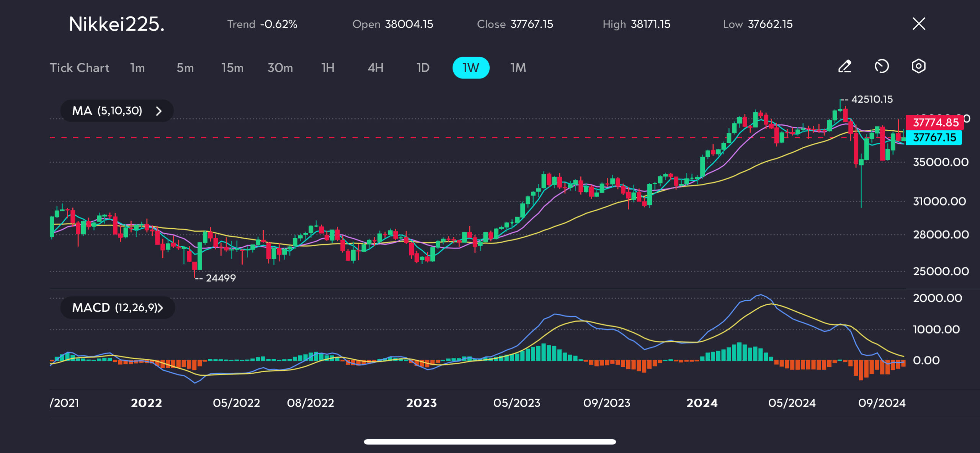Click the 08/2022 date axis label
980x453 pixels.
310,403
